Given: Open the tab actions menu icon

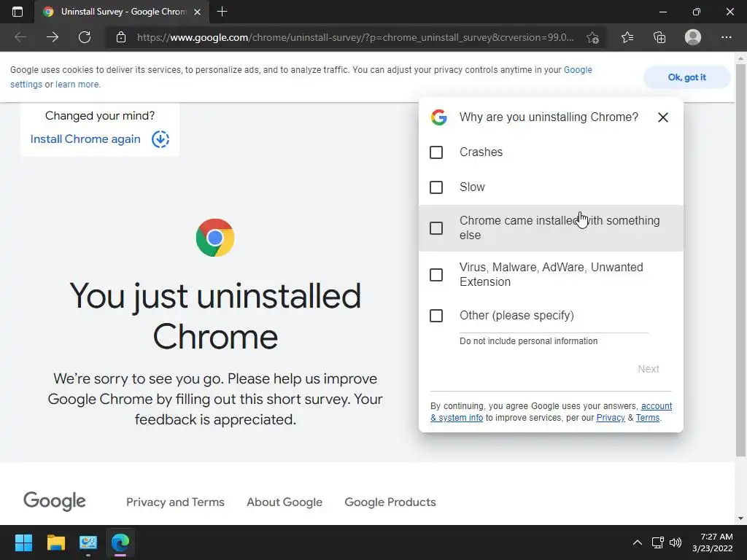Looking at the screenshot, I should tap(18, 12).
